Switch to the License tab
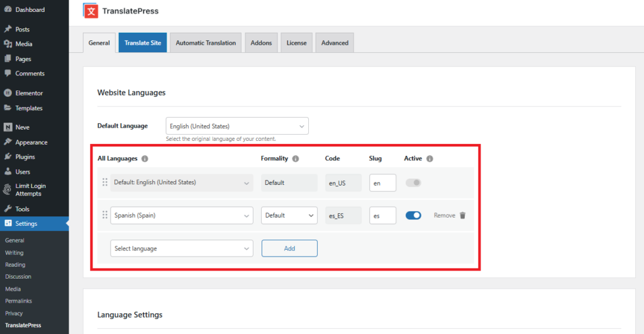This screenshot has width=644, height=334. pyautogui.click(x=297, y=43)
